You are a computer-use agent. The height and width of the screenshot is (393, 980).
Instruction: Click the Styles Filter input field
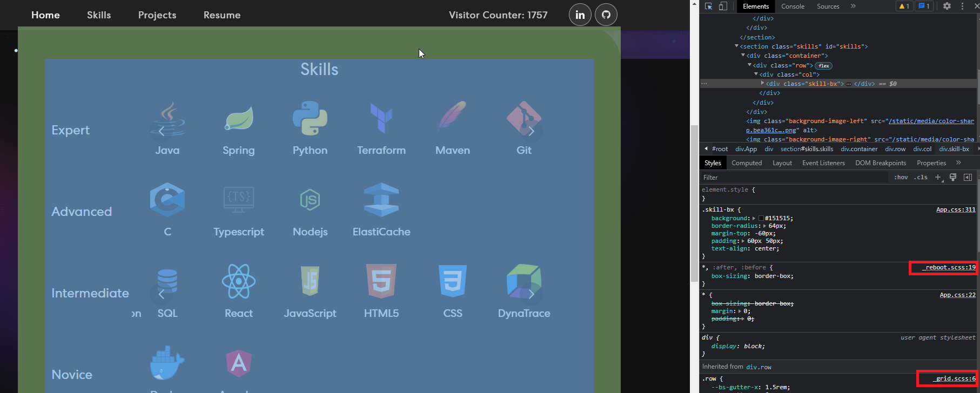tap(794, 177)
